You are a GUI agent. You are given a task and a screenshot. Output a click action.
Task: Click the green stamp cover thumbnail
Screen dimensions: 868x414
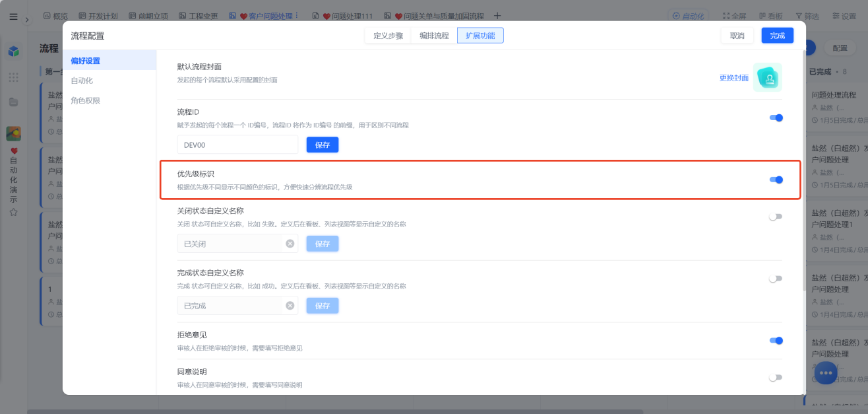pos(768,77)
